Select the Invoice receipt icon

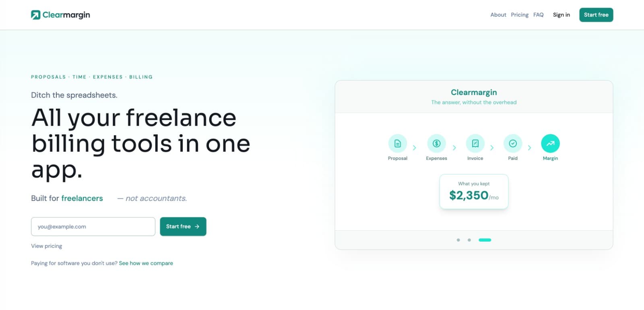point(475,144)
